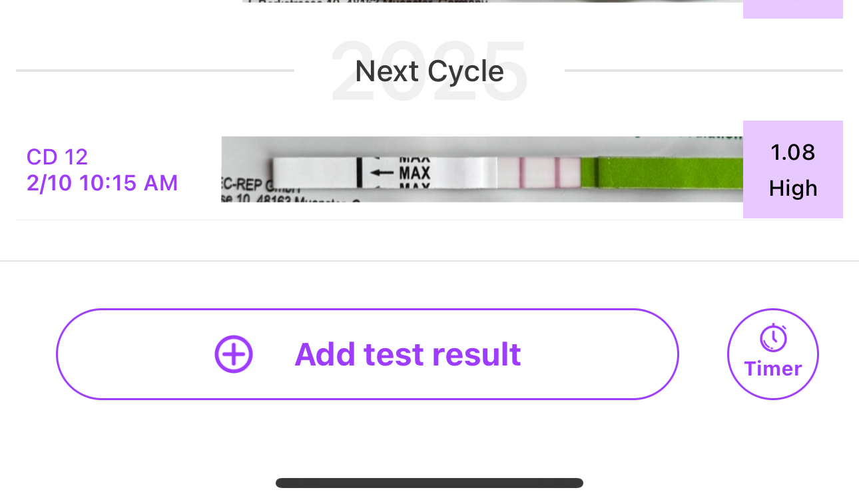Select the CD 12 cycle day label

tap(57, 157)
